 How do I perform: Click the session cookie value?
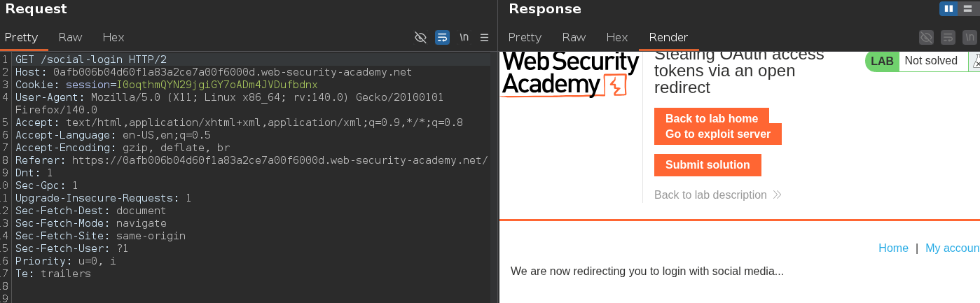pyautogui.click(x=217, y=85)
